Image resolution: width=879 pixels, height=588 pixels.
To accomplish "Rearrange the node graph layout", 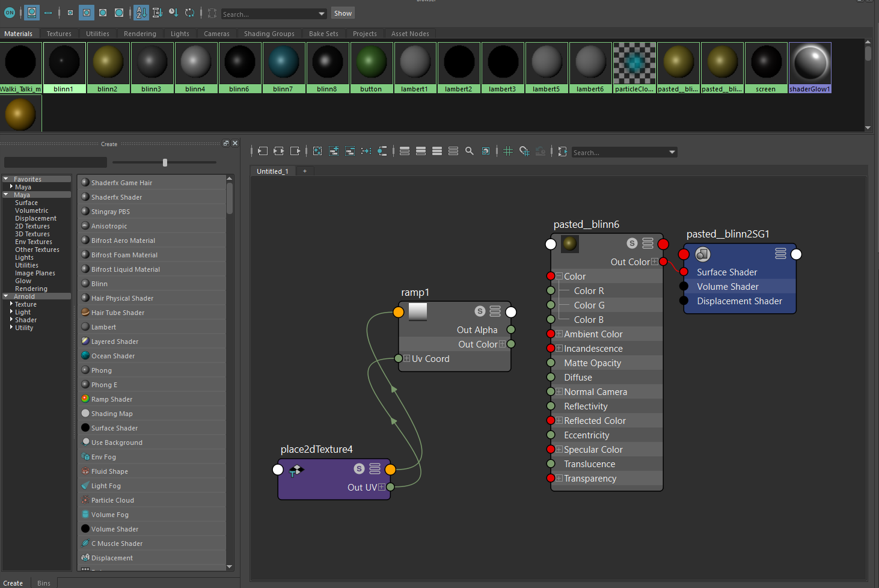I will (366, 152).
